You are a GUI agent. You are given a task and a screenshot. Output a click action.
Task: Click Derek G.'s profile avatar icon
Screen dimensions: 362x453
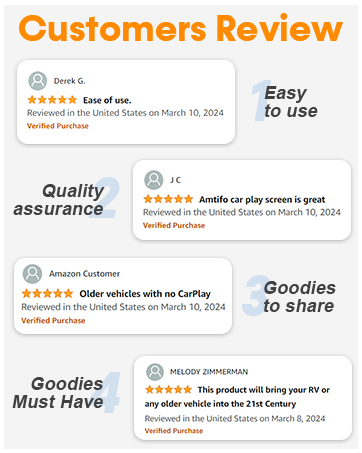click(37, 81)
